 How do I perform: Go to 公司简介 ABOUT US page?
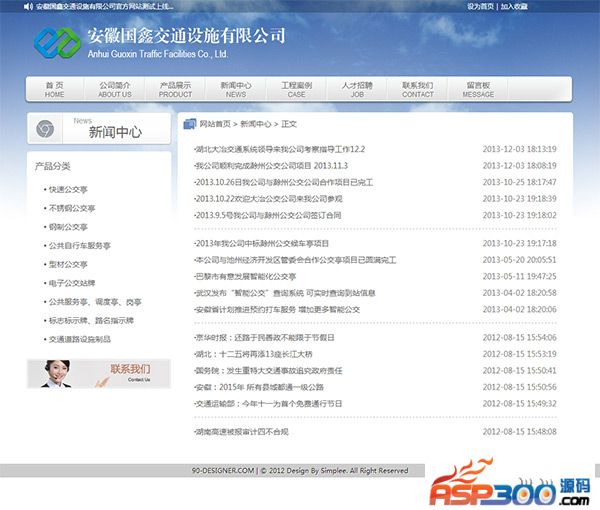115,89
